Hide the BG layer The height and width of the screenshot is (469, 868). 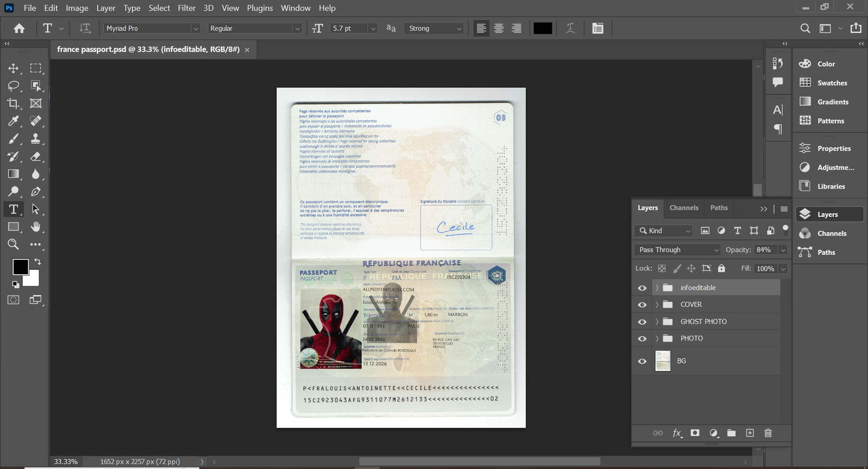coord(642,361)
